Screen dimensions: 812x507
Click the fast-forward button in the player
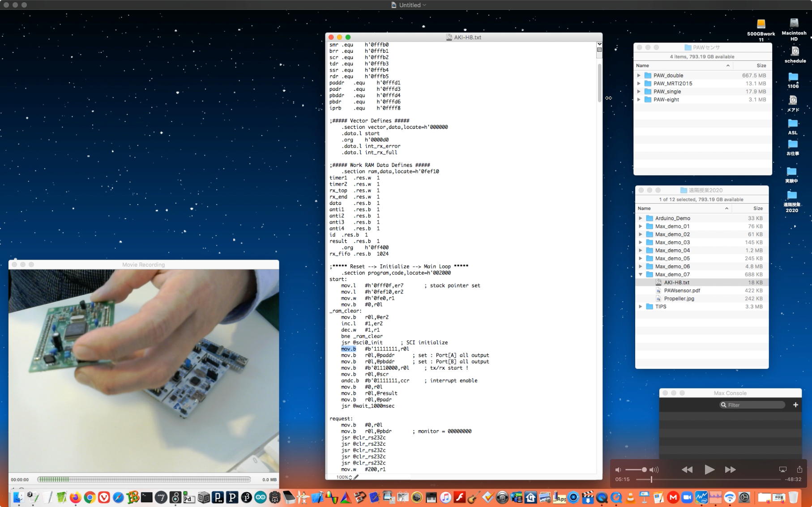[730, 469]
